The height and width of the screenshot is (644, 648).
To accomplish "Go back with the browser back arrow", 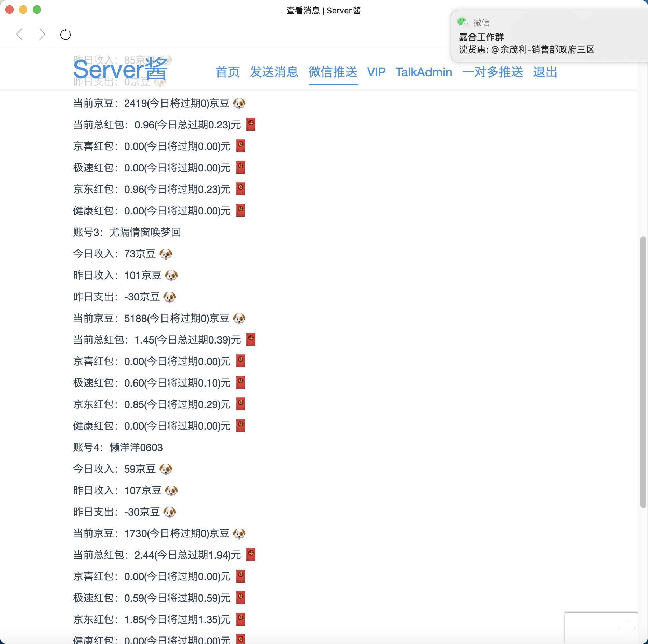I will (19, 34).
